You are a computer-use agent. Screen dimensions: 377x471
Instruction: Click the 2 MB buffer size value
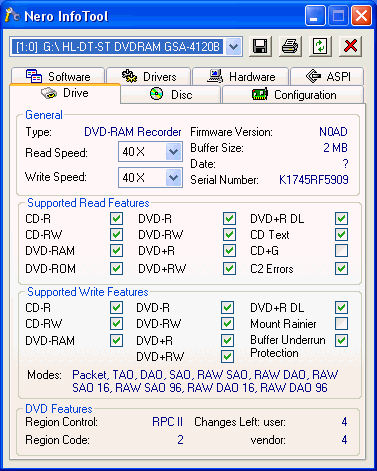335,148
